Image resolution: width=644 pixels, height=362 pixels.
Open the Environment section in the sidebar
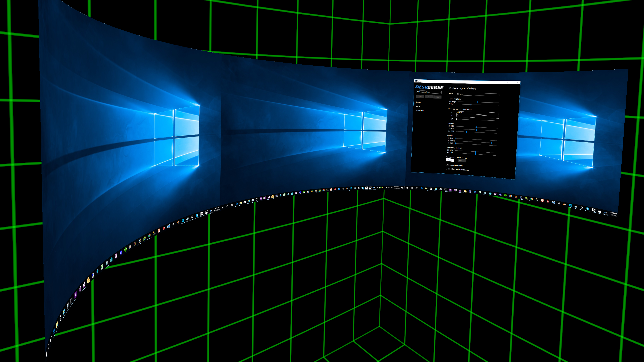[x=420, y=110]
